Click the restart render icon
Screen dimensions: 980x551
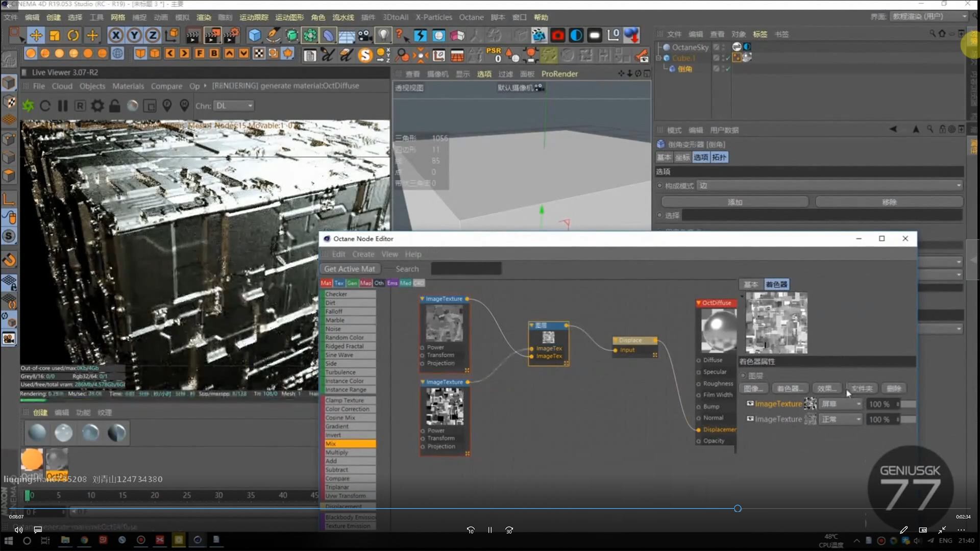click(45, 106)
